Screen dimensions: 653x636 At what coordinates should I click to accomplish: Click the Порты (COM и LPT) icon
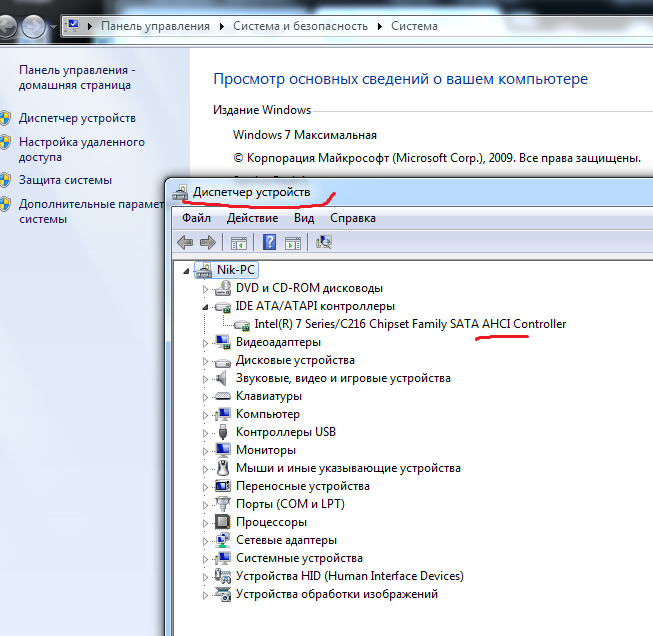click(x=223, y=504)
